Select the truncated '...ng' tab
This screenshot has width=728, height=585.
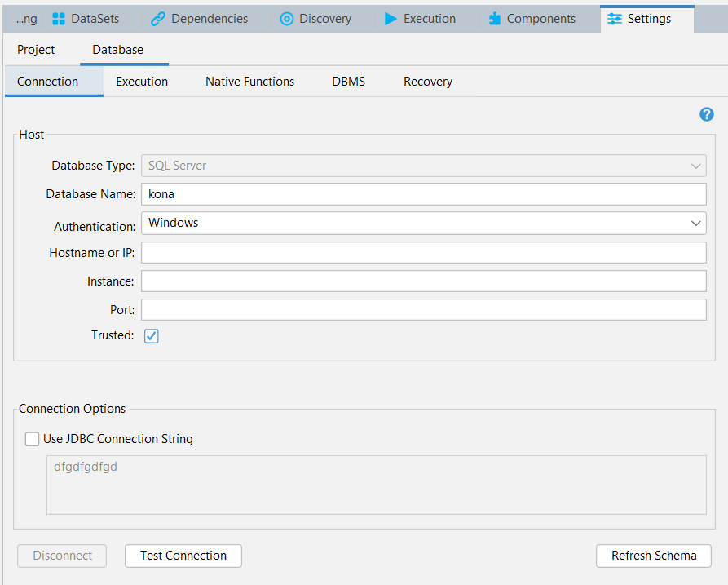coord(26,19)
